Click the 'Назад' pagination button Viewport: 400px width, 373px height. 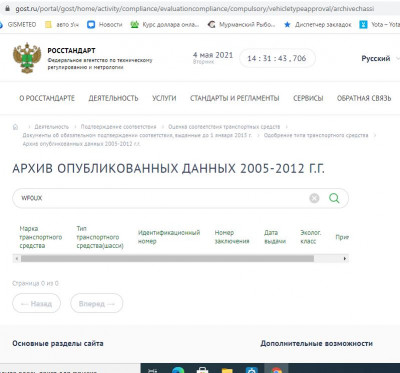37,303
